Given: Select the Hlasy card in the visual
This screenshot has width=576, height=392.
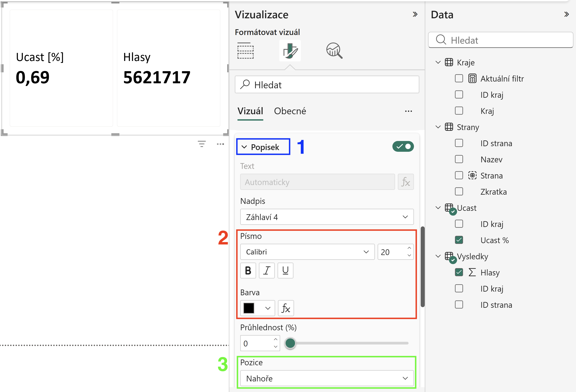Looking at the screenshot, I should coord(169,68).
